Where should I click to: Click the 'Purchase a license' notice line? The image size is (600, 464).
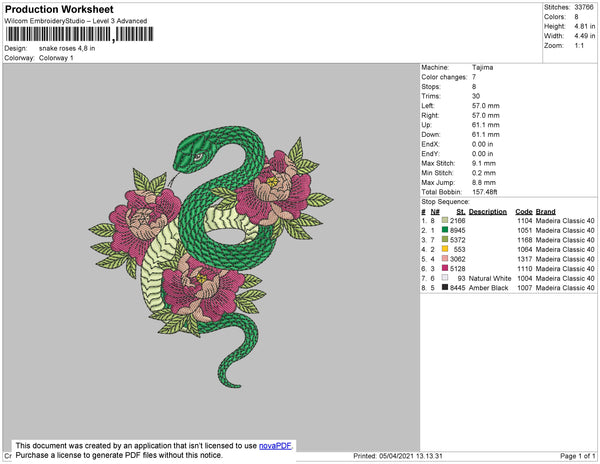[x=119, y=455]
